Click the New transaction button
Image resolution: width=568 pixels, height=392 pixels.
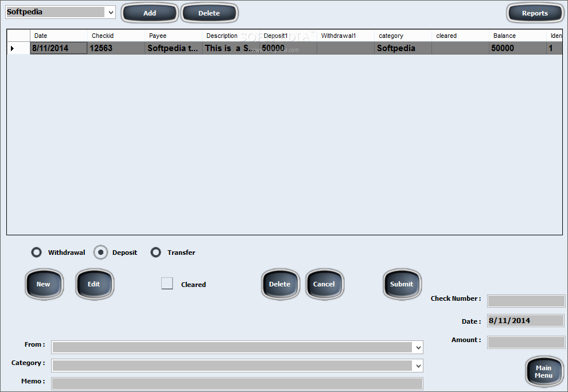pos(44,284)
